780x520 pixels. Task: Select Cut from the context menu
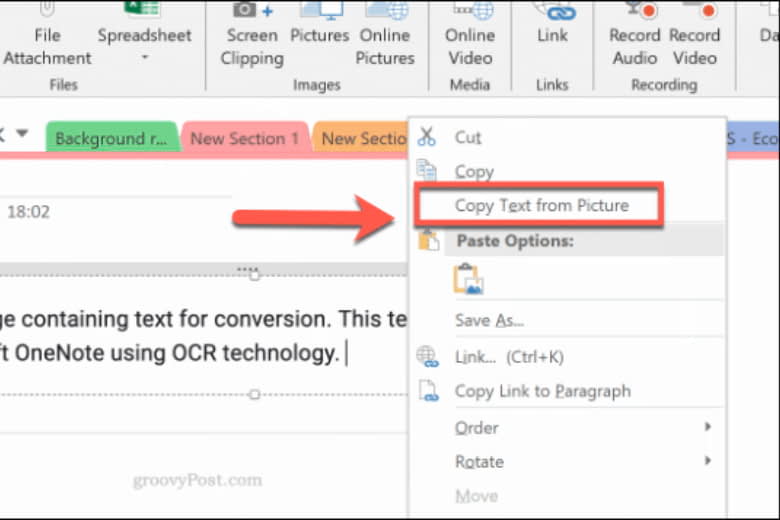click(x=468, y=138)
